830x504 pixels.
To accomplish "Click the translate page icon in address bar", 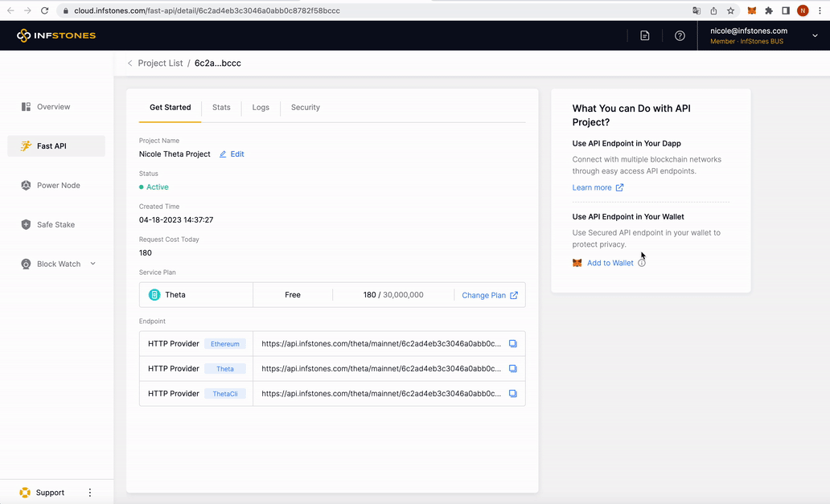I will (x=696, y=10).
